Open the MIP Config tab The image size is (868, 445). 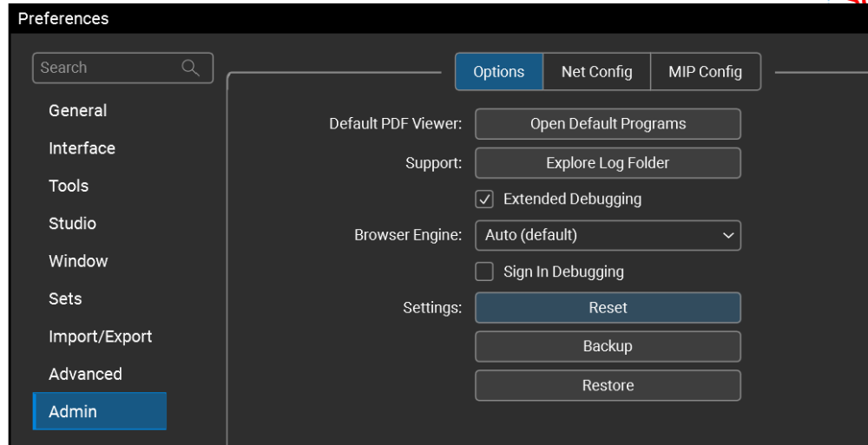coord(705,72)
